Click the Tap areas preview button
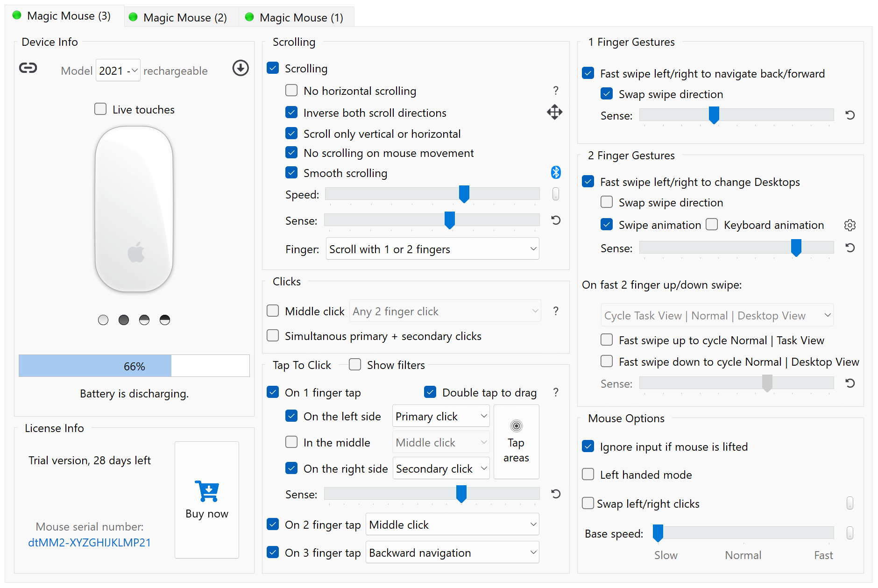 click(x=516, y=441)
